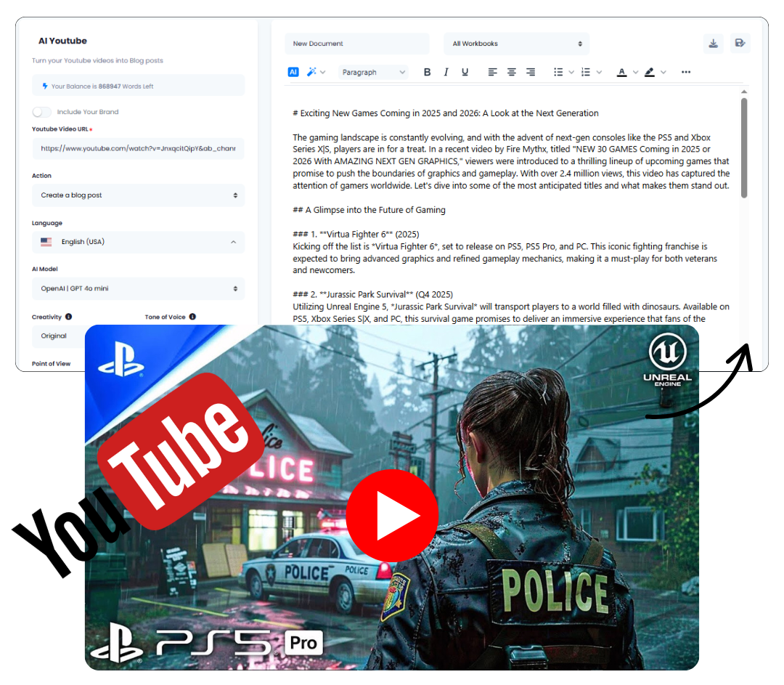Open the All Workbooks dropdown
Image resolution: width=784 pixels, height=685 pixels.
point(517,44)
